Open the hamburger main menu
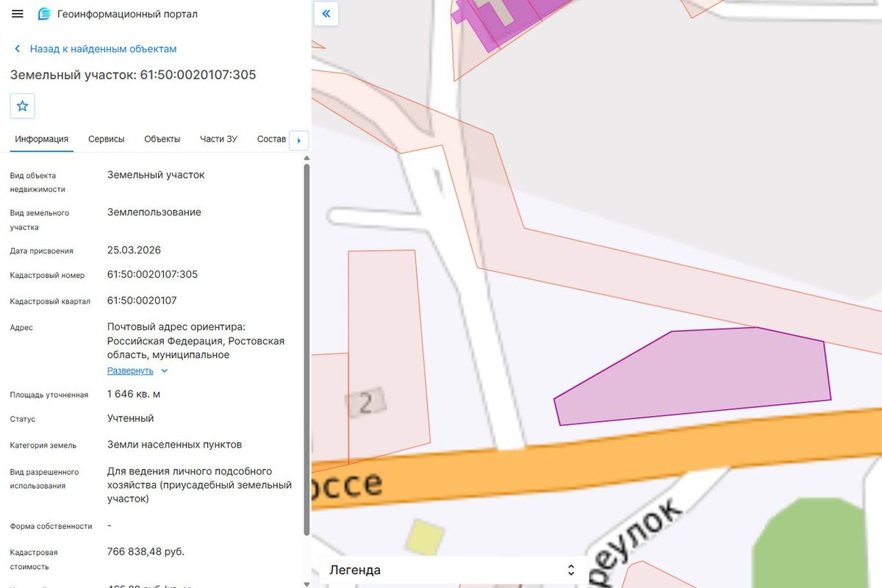 pos(18,14)
